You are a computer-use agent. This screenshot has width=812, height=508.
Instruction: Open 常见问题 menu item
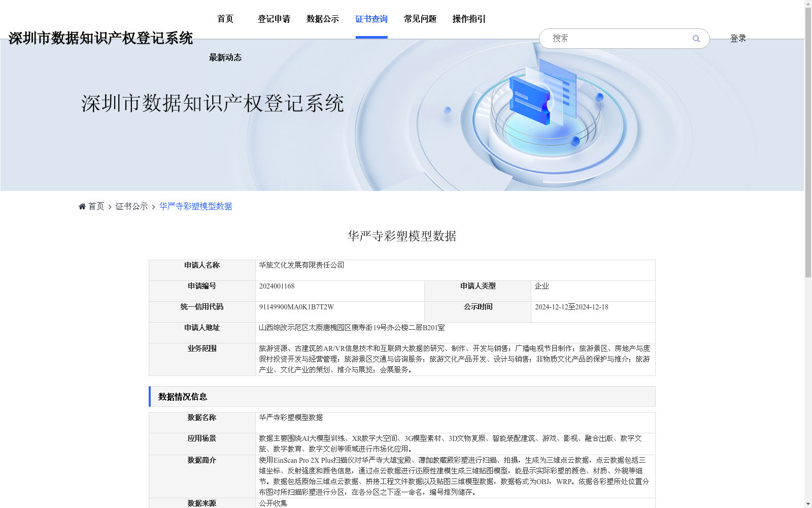click(420, 19)
